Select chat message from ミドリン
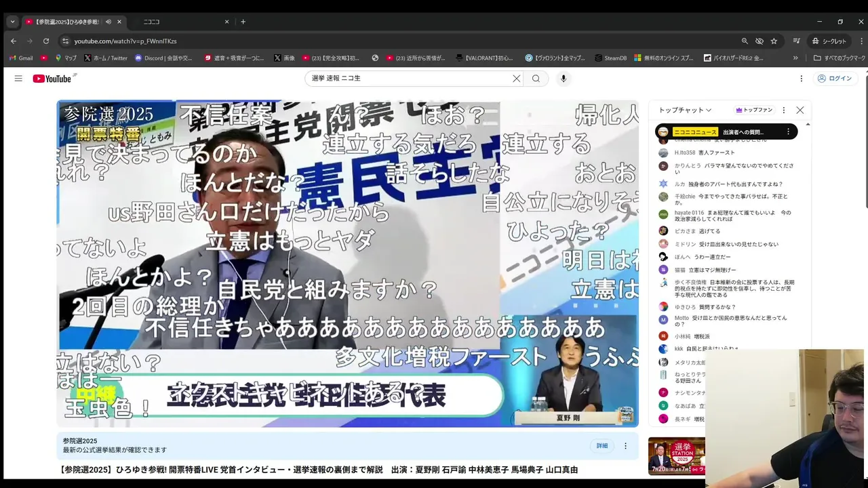Viewport: 868px width, 488px height. point(729,244)
